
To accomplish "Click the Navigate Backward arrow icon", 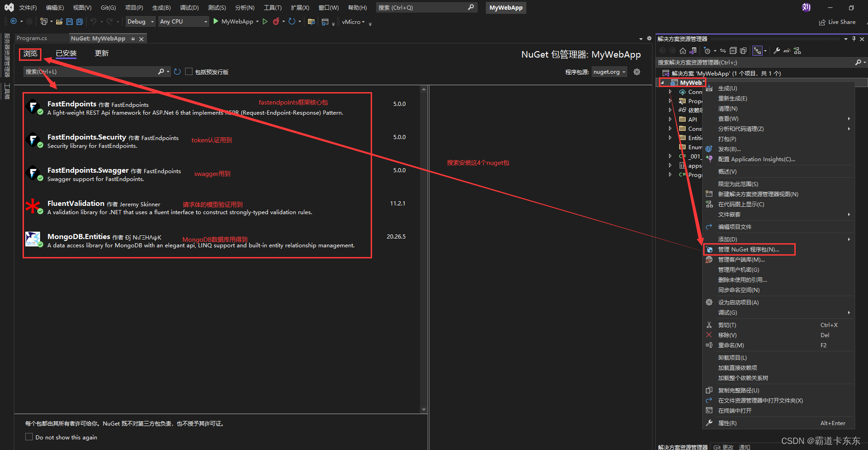I will coord(13,21).
